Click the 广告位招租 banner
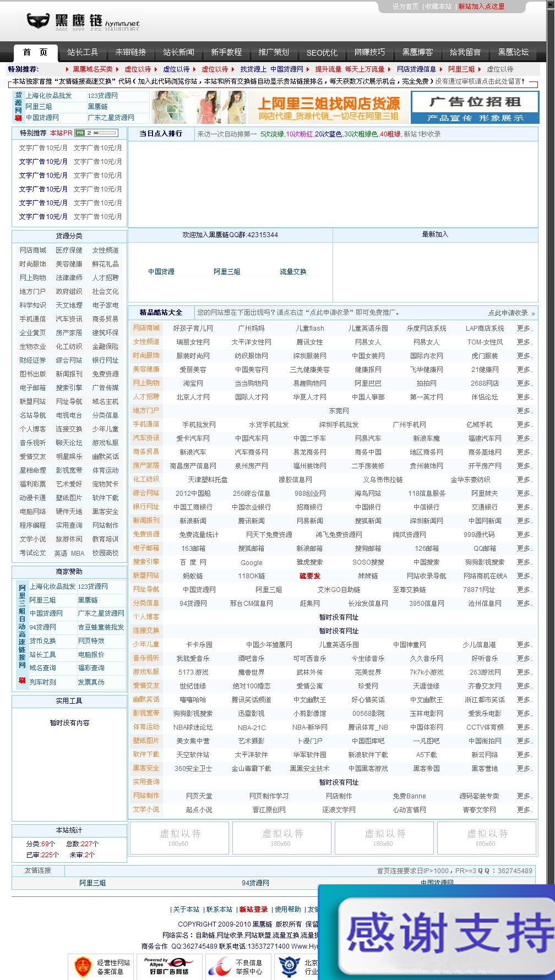555x980 pixels. click(x=475, y=107)
